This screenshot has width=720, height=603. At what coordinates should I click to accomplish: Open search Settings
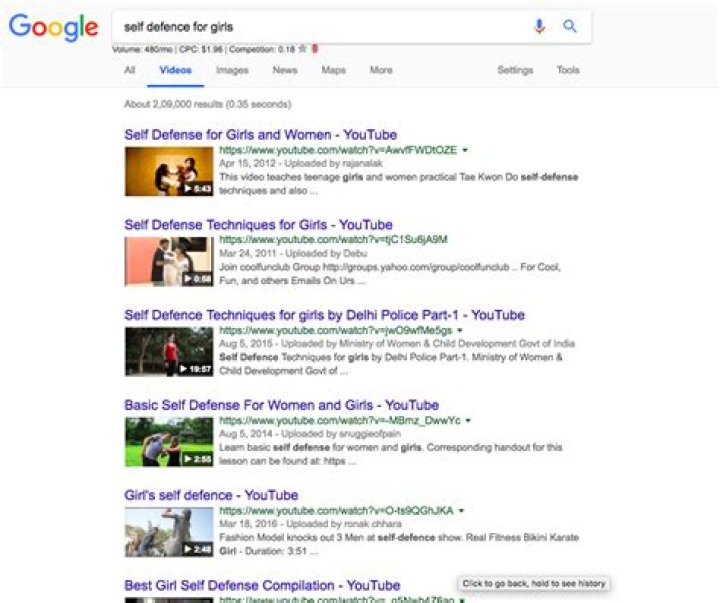point(515,70)
